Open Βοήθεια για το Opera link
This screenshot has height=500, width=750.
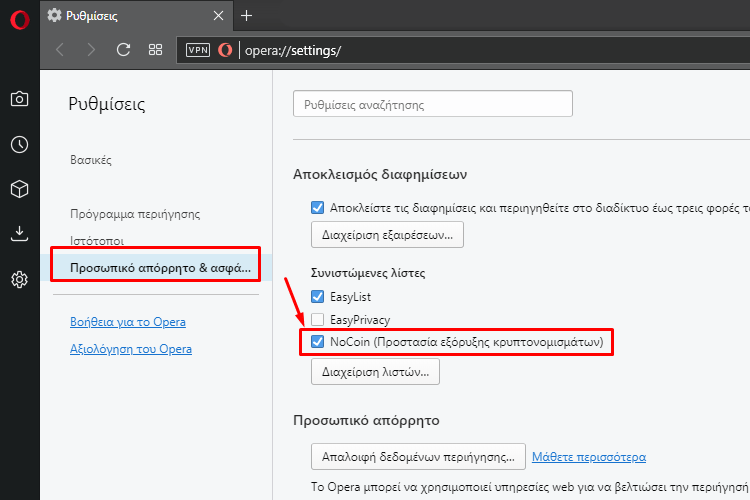click(128, 322)
